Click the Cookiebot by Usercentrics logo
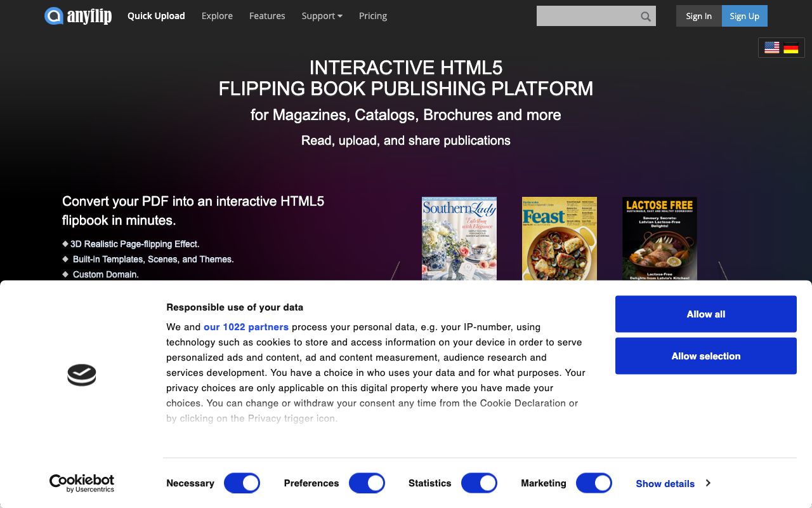The height and width of the screenshot is (508, 812). 82,483
